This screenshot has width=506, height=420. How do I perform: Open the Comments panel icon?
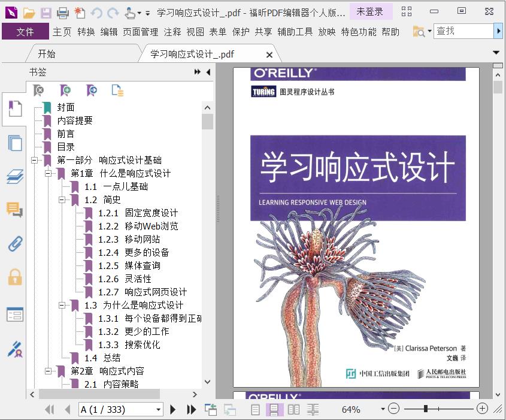pyautogui.click(x=15, y=210)
